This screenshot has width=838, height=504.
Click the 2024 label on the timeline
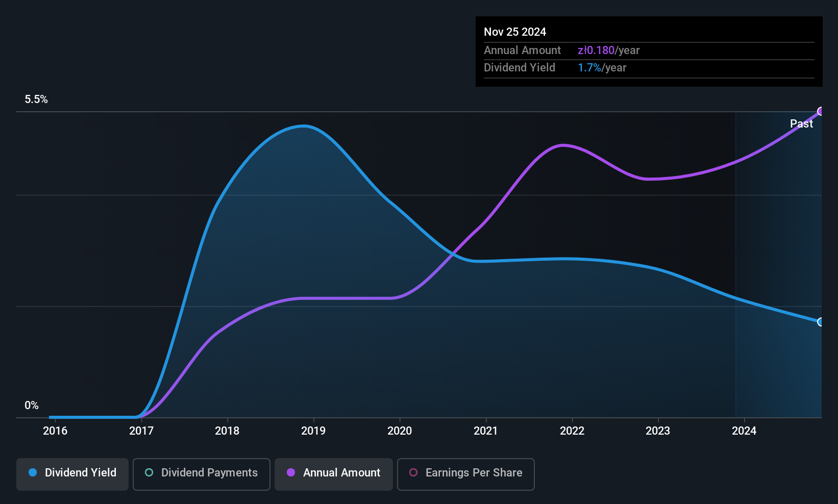744,431
